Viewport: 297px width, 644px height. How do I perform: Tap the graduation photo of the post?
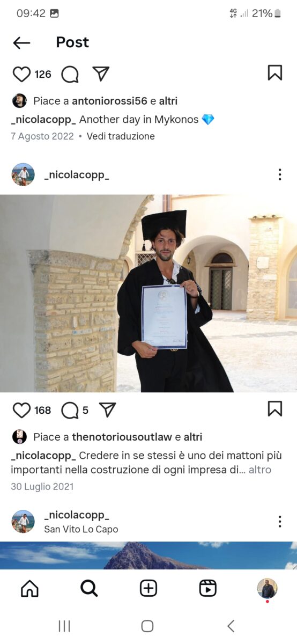click(148, 293)
